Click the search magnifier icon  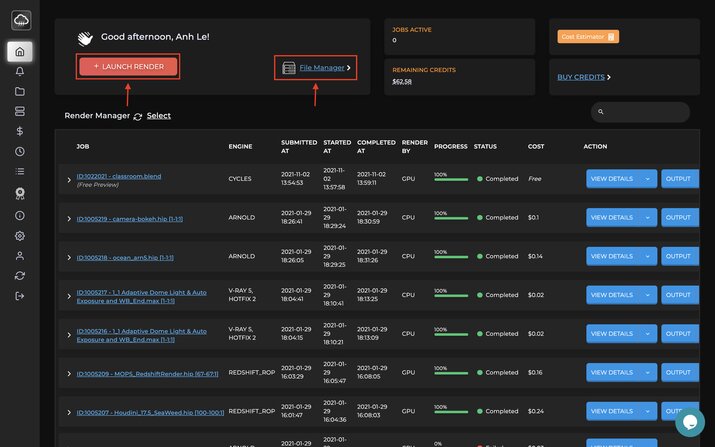click(601, 112)
